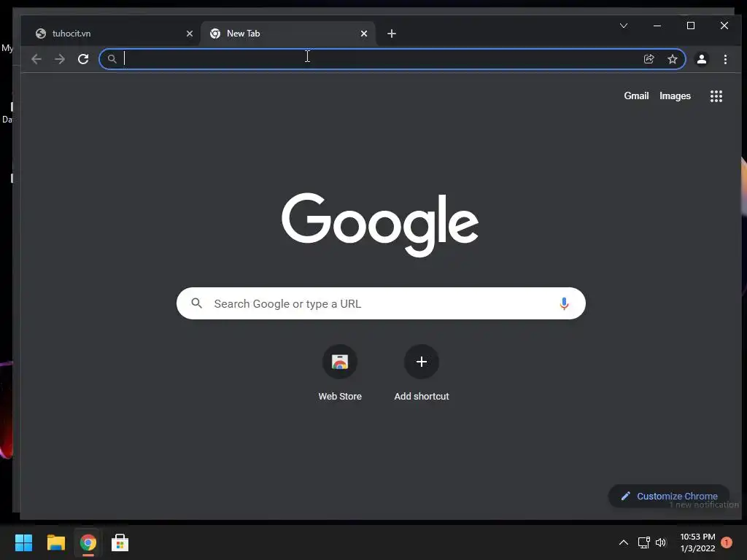
Task: Open the Chrome profile avatar
Action: (701, 59)
